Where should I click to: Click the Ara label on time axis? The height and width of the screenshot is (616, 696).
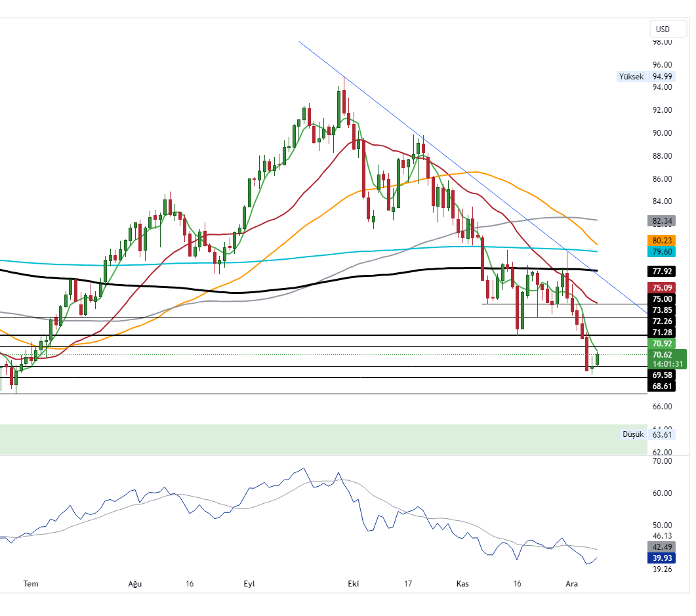point(571,583)
